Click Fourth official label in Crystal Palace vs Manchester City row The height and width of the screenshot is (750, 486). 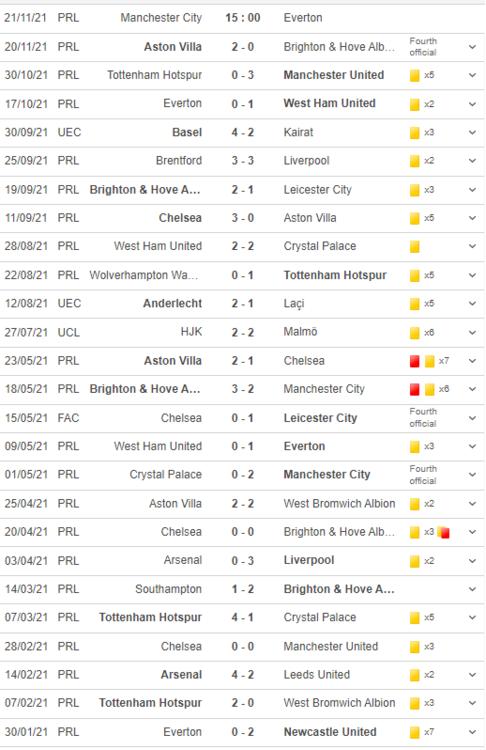[x=423, y=475]
